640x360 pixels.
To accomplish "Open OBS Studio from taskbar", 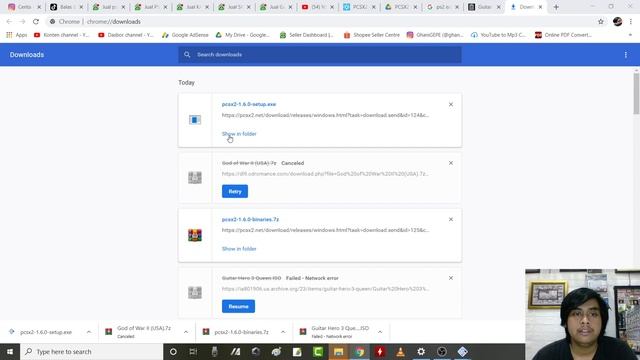I will (x=442, y=351).
